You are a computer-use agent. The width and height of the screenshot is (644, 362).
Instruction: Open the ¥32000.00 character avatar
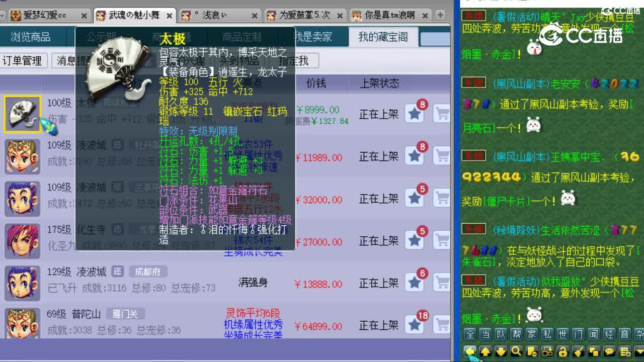tap(23, 199)
